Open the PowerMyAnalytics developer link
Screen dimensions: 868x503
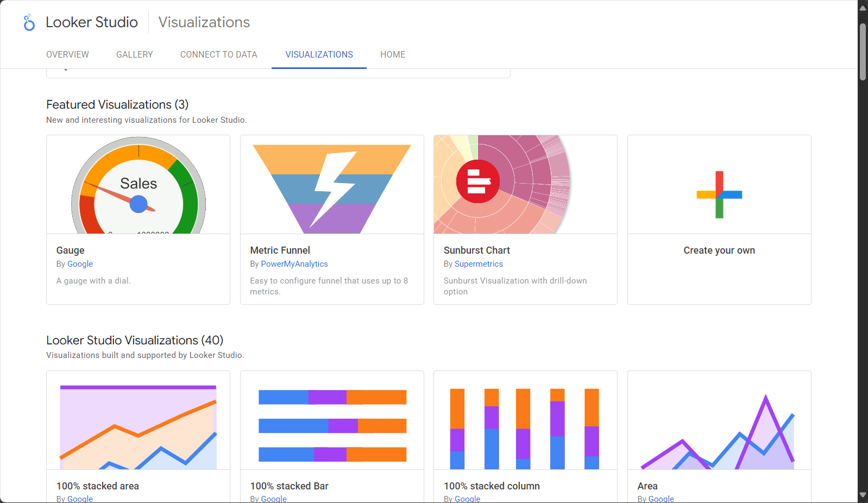coord(294,264)
